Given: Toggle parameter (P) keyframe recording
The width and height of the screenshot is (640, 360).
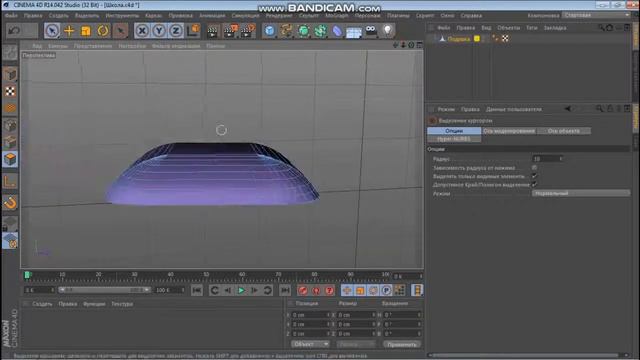Looking at the screenshot, I should coord(386,290).
